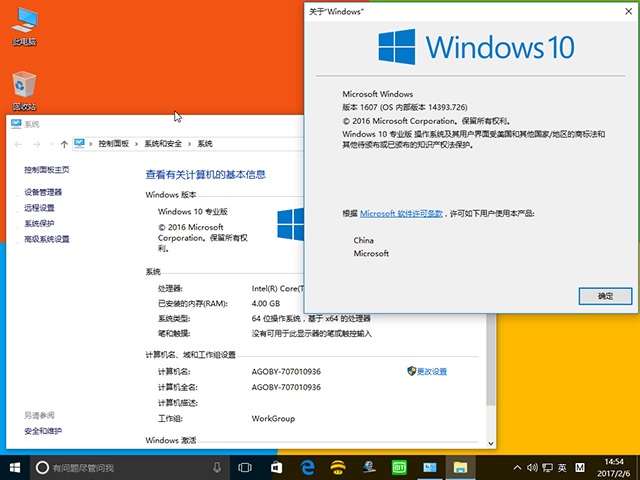Launch the Windows Store from taskbar
The image size is (640, 480).
pyautogui.click(x=276, y=468)
